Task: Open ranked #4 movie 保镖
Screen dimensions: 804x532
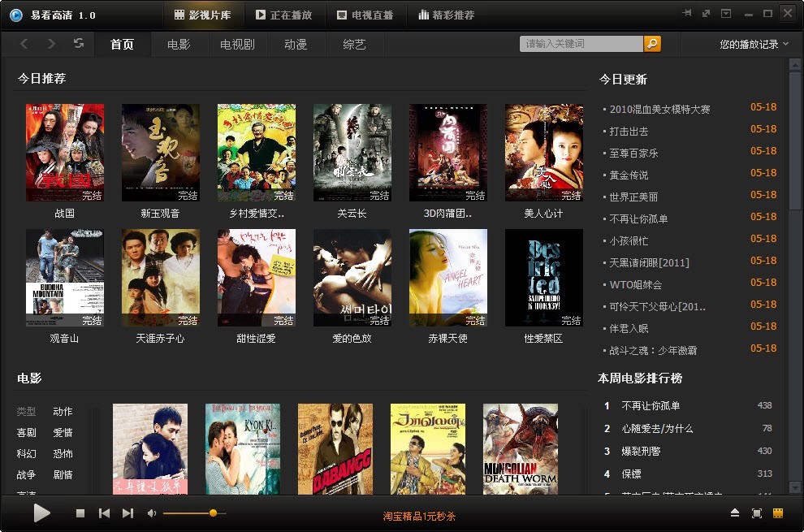Action: click(631, 474)
